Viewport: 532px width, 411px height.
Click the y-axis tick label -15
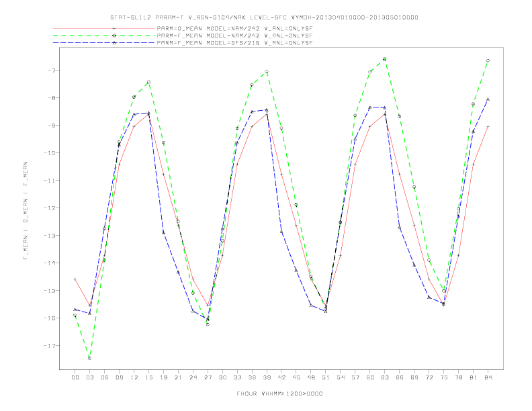[x=50, y=290]
